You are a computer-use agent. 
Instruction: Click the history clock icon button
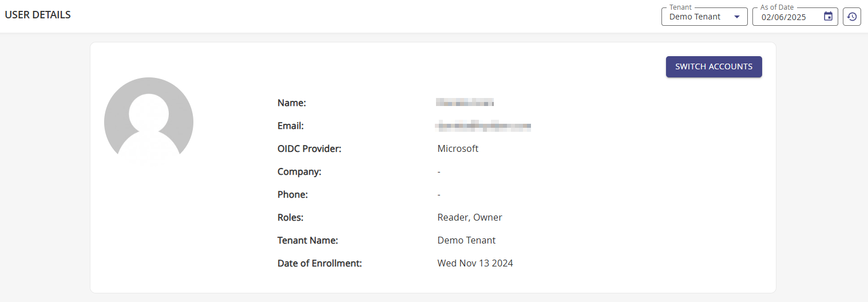pyautogui.click(x=852, y=17)
